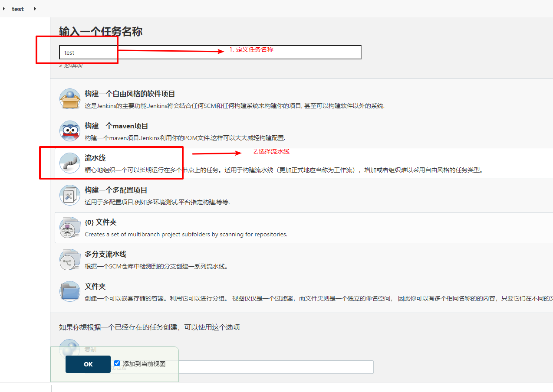This screenshot has height=392, width=553.
Task: Select the {0} 文件夹 title
Action: [101, 222]
